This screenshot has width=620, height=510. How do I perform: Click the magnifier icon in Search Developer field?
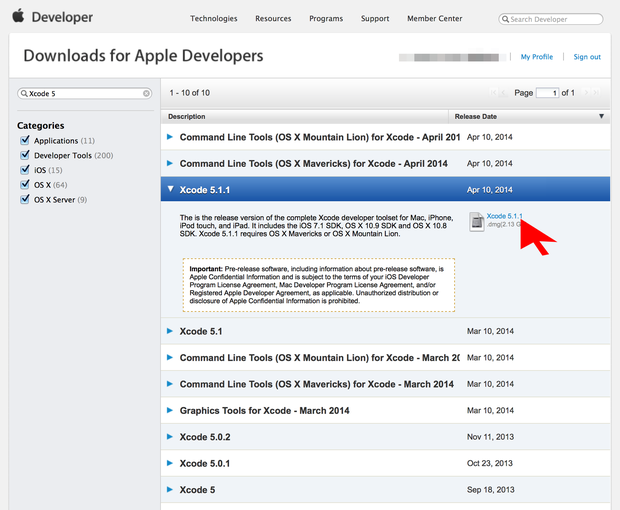pos(505,19)
